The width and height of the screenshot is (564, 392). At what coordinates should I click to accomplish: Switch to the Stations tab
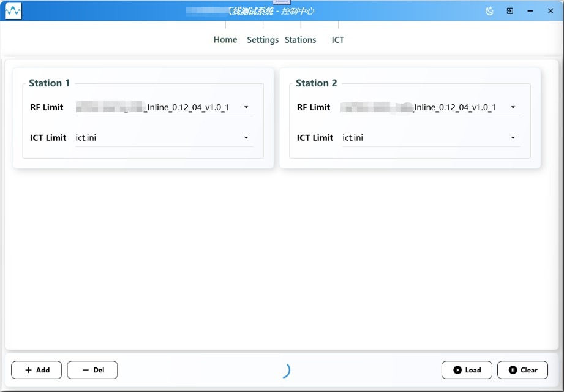tap(301, 40)
